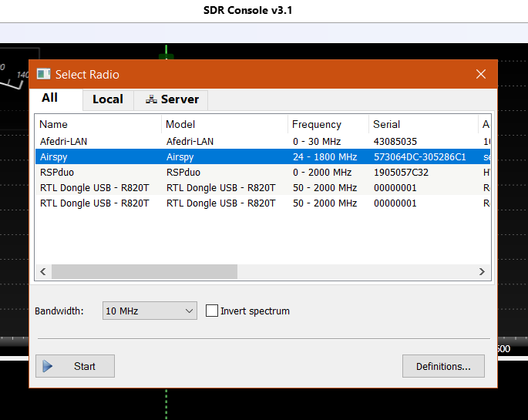Open the Definitions dialog button

click(x=443, y=366)
